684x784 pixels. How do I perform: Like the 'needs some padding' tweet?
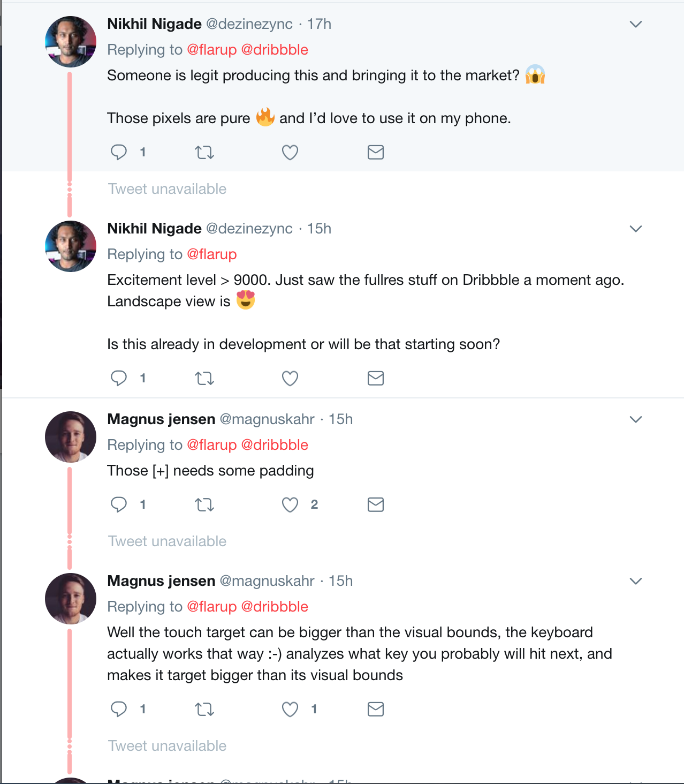[290, 504]
